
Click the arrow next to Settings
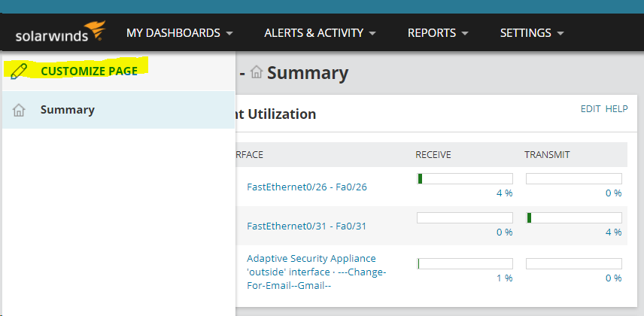(x=560, y=33)
